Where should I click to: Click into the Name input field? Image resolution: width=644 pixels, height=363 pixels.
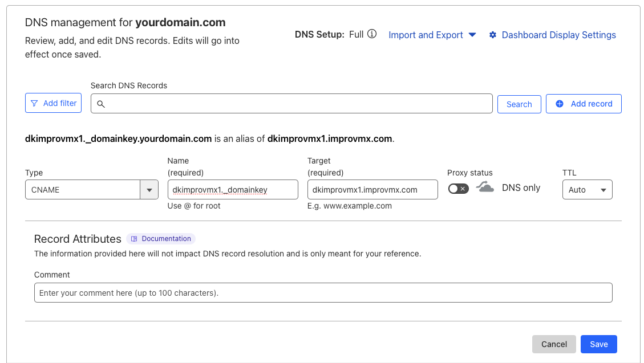click(233, 190)
